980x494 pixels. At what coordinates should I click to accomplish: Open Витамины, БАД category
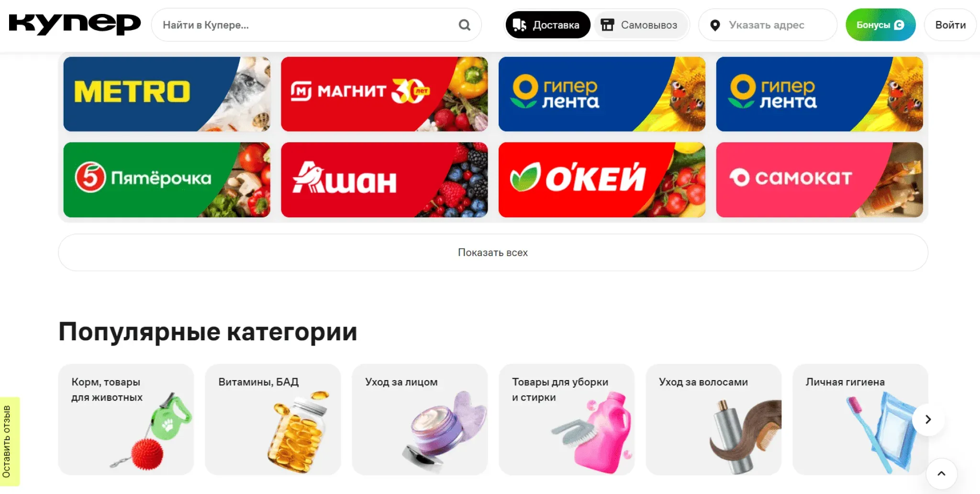pyautogui.click(x=273, y=419)
